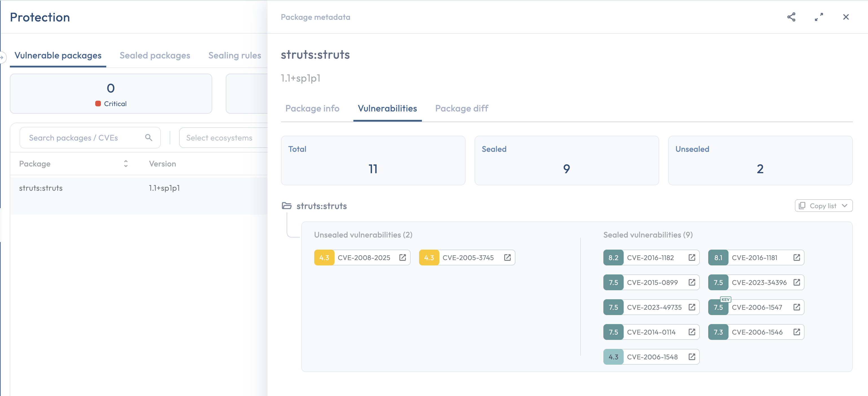Open external link for CVE-2016-1181
This screenshot has width=868, height=396.
[797, 258]
